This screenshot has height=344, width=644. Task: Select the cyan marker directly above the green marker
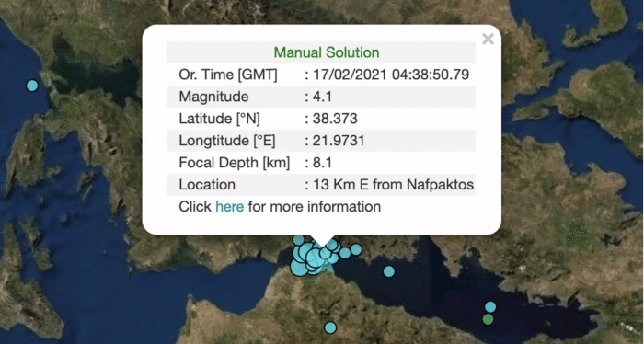[490, 306]
